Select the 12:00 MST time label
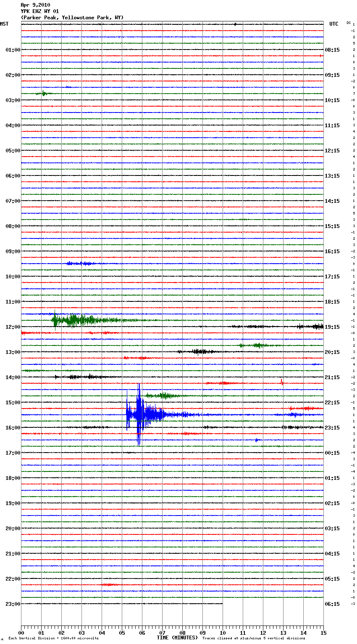 click(x=13, y=327)
